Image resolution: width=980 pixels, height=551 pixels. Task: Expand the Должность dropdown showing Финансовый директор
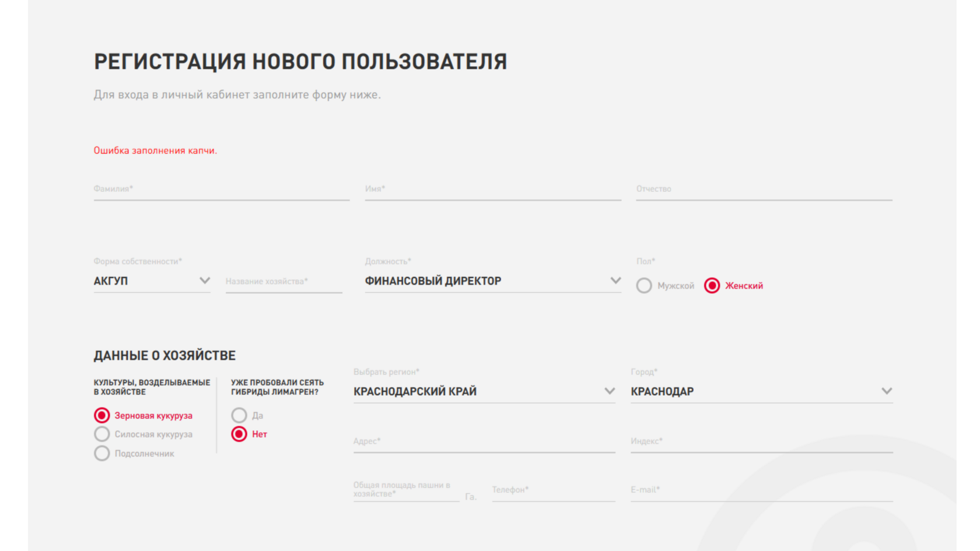(x=493, y=281)
